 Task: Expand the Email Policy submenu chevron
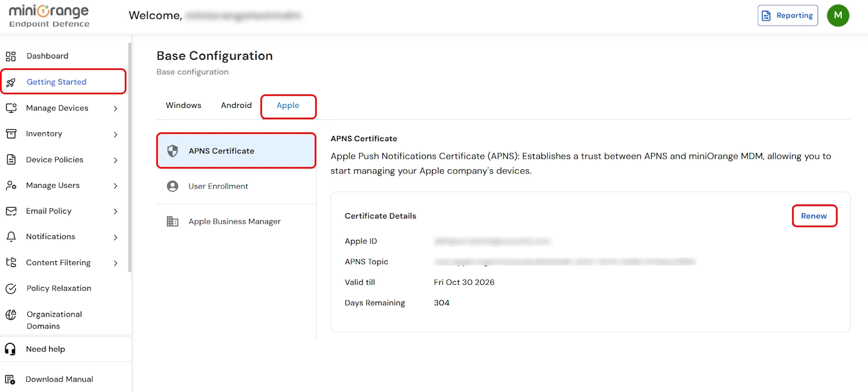(116, 211)
